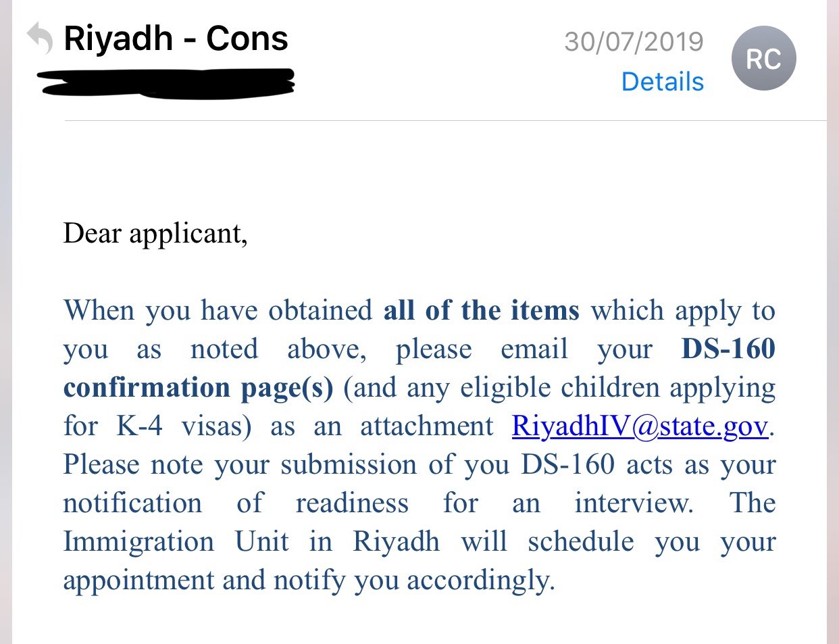This screenshot has height=644, width=839.
Task: Open the RC contact avatar
Action: click(x=763, y=59)
